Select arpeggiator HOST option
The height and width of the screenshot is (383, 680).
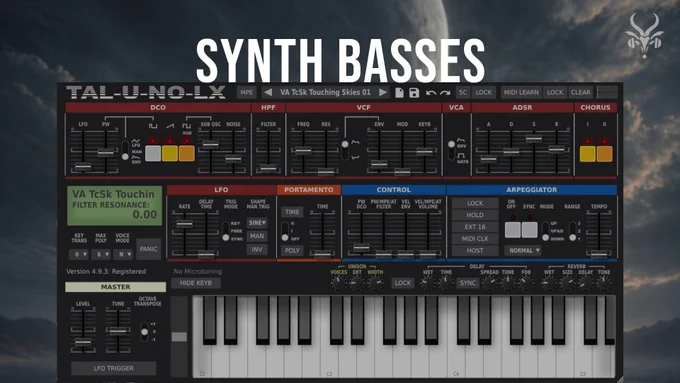click(x=475, y=251)
